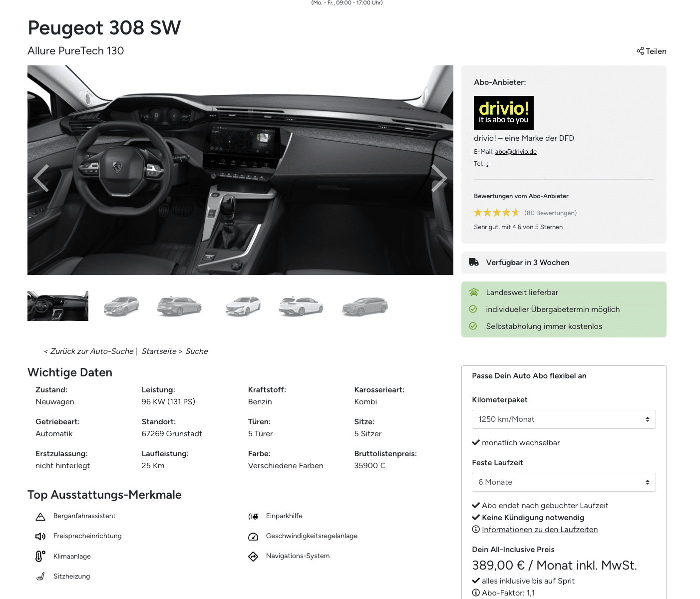This screenshot has width=700, height=599.
Task: Click checkmark beside monatlich wechselbar
Action: coord(476,442)
